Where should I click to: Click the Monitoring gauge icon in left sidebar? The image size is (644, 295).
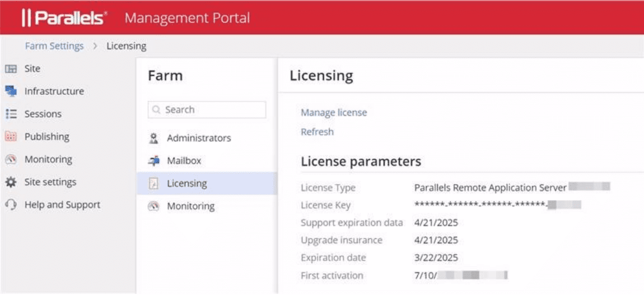[x=11, y=160]
